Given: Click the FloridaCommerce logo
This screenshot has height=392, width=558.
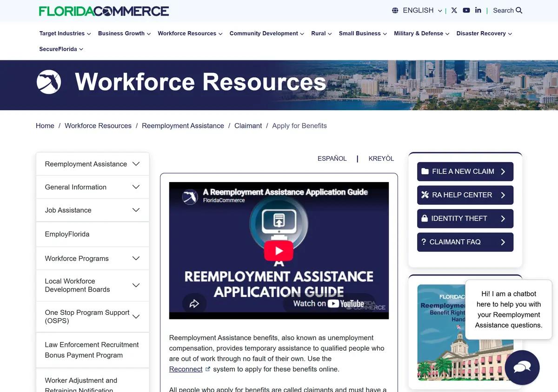Looking at the screenshot, I should (104, 11).
